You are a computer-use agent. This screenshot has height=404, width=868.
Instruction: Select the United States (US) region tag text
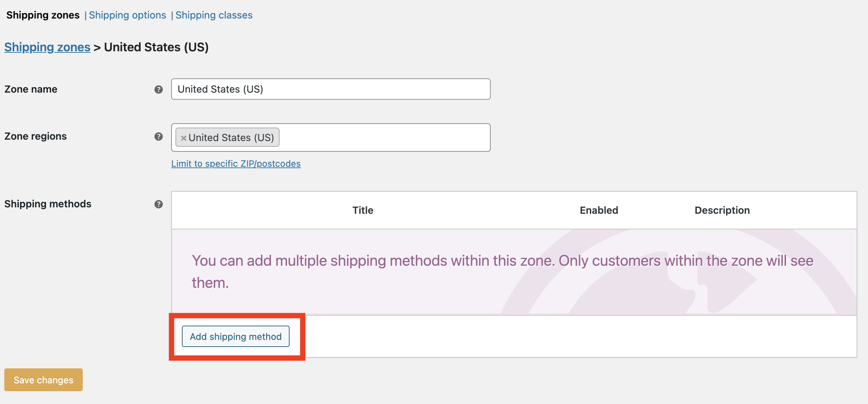pos(231,138)
